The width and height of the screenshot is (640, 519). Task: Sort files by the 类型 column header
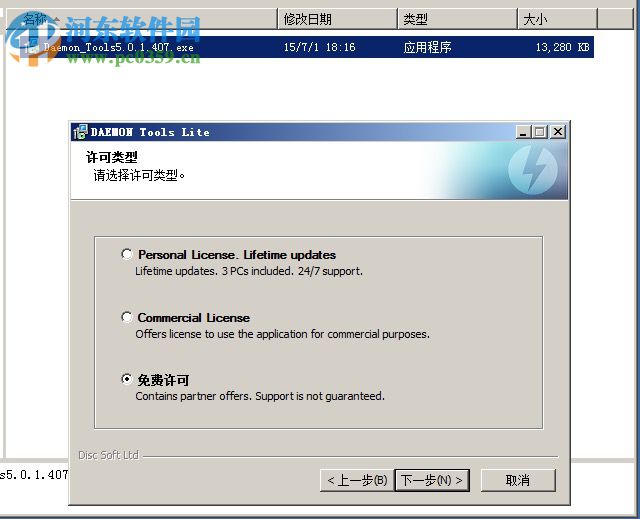(457, 19)
